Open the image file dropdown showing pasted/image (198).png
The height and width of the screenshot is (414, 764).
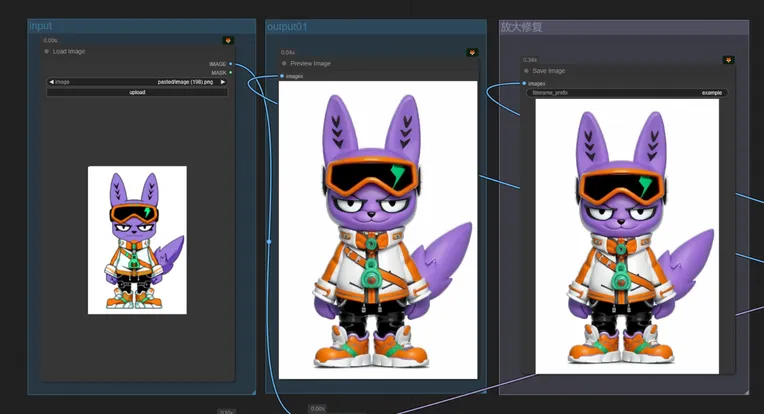137,82
